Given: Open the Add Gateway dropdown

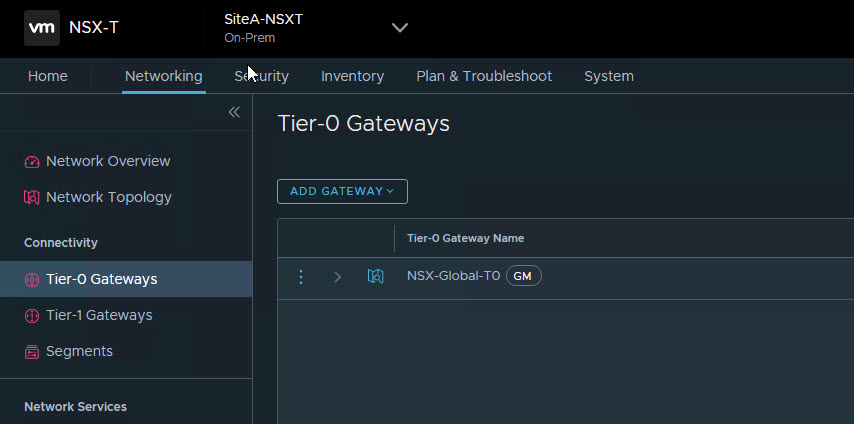Looking at the screenshot, I should [x=342, y=191].
